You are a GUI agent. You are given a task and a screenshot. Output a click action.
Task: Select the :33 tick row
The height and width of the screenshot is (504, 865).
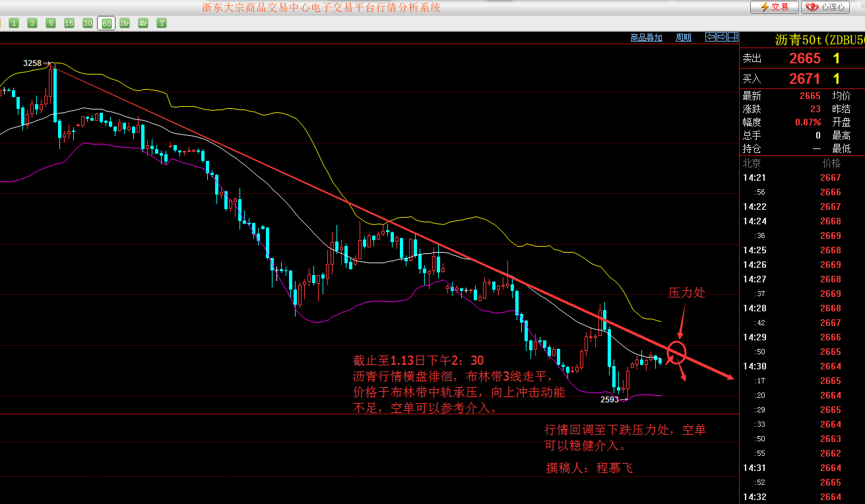point(802,424)
